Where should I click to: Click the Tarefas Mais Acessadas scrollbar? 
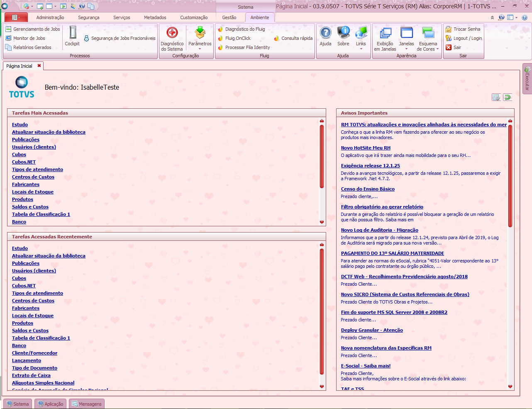(x=322, y=156)
